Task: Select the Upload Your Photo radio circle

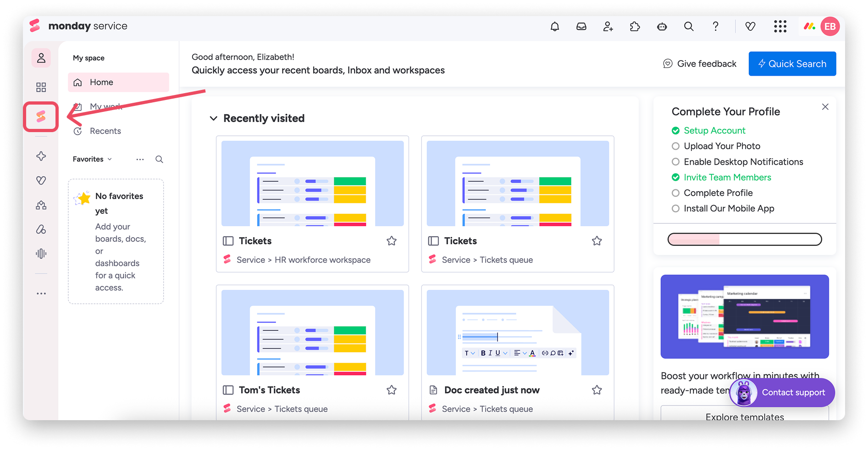Action: pos(675,146)
